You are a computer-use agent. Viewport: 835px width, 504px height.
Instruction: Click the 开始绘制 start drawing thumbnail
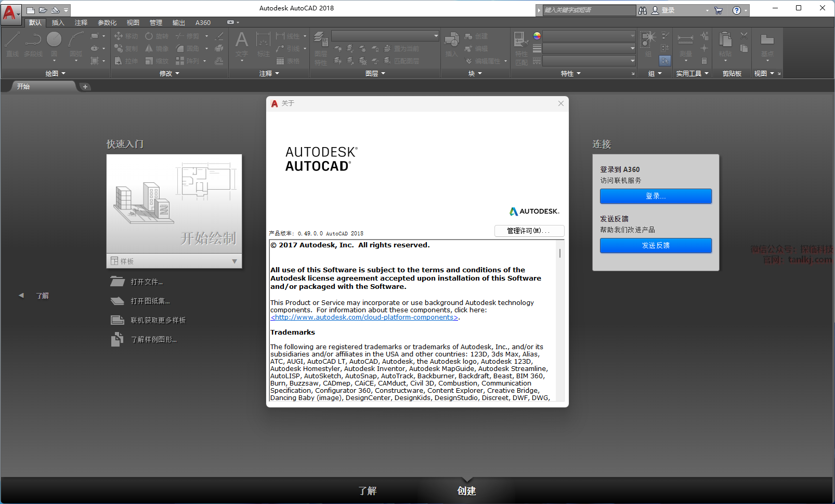click(x=174, y=204)
